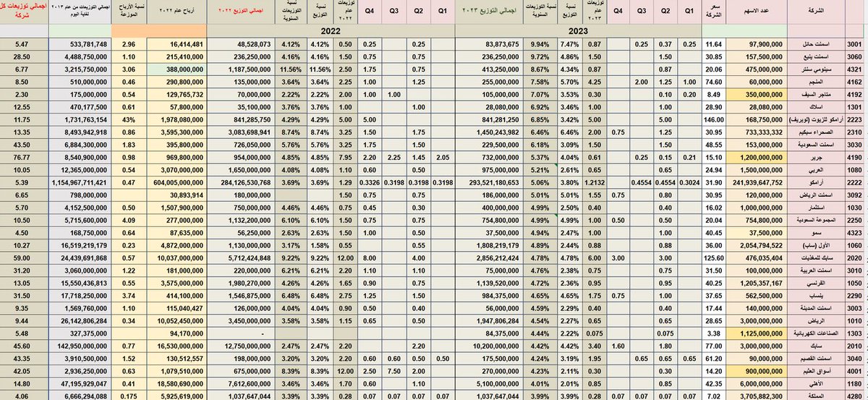Click the عدد الاسهم column header
This screenshot has width=868, height=400.
pyautogui.click(x=757, y=12)
